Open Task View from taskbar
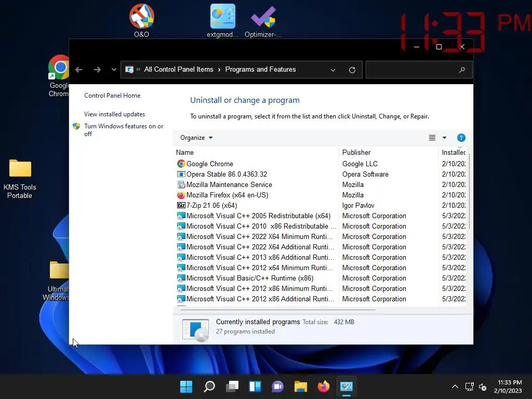532x399 pixels. tap(232, 387)
